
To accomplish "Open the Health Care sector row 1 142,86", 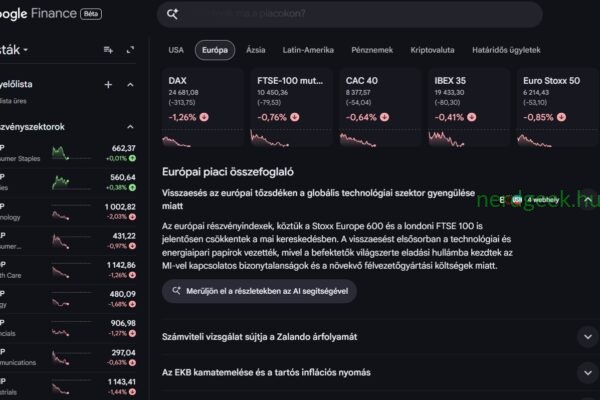I will (68, 270).
